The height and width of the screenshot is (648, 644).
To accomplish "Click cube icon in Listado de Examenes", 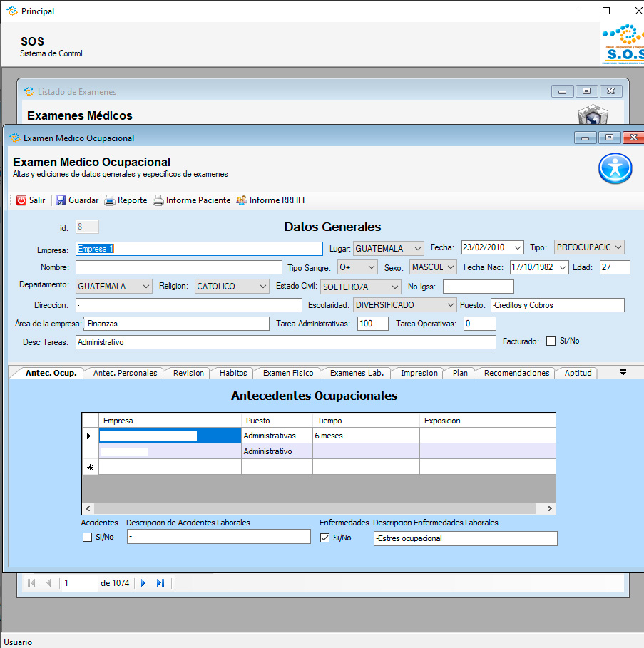I will click(593, 115).
